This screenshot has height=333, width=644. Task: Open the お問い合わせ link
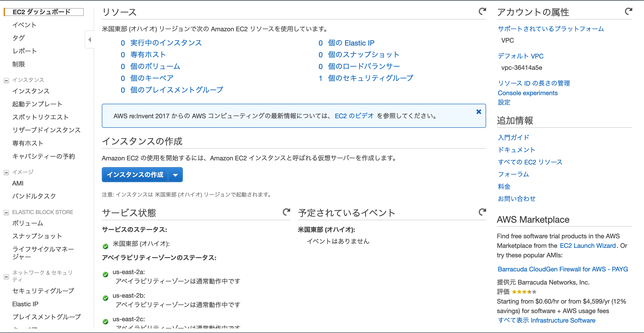pos(517,199)
